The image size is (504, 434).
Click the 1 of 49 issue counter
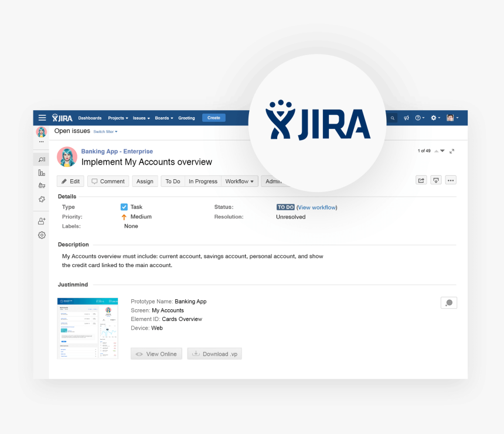tap(424, 151)
